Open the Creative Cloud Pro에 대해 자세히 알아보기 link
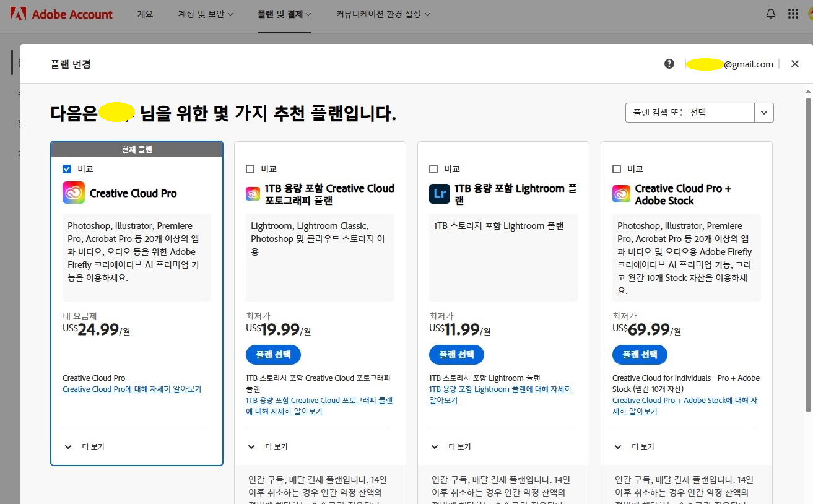813x504 pixels. tap(132, 389)
